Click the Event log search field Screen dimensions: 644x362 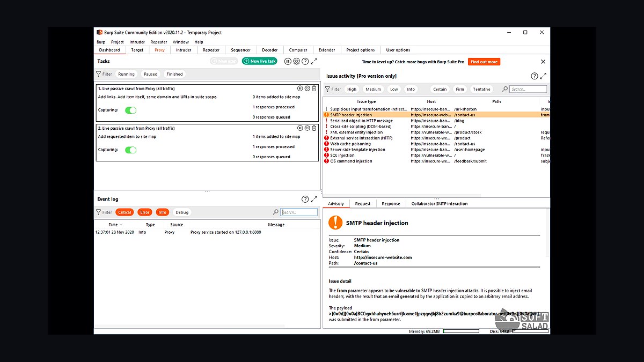(299, 212)
